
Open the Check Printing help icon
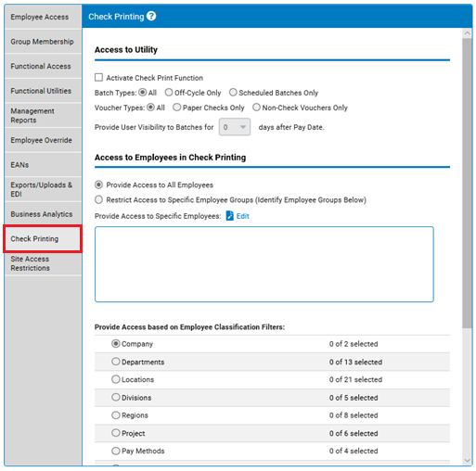151,16
